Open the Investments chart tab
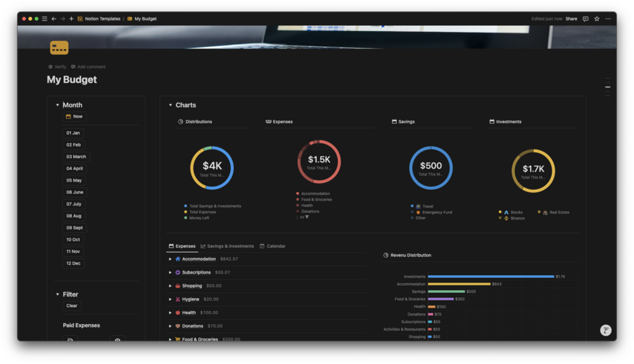This screenshot has height=364, width=634. [x=505, y=122]
